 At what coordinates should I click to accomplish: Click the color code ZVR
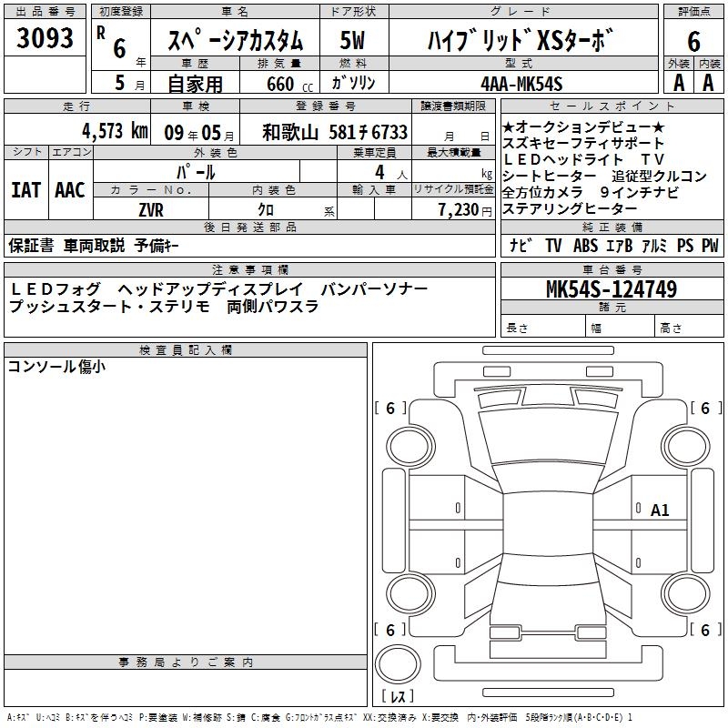pyautogui.click(x=150, y=208)
